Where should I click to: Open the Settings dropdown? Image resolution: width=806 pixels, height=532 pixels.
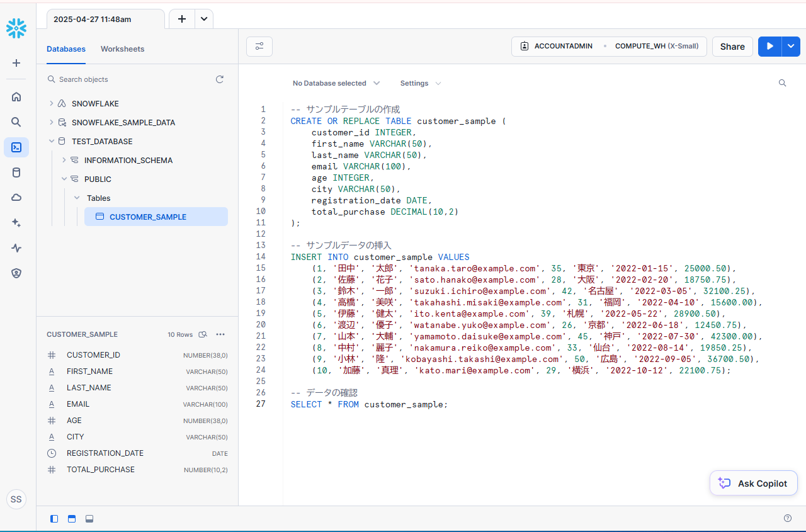pyautogui.click(x=421, y=83)
